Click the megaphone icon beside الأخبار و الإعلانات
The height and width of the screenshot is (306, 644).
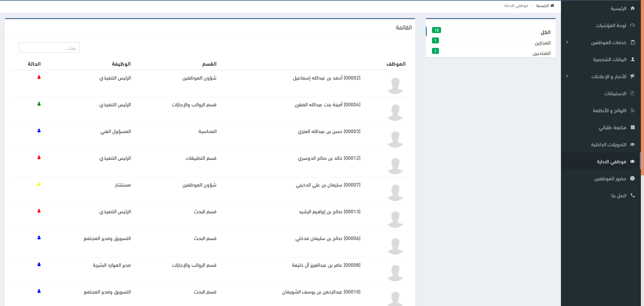tap(633, 76)
